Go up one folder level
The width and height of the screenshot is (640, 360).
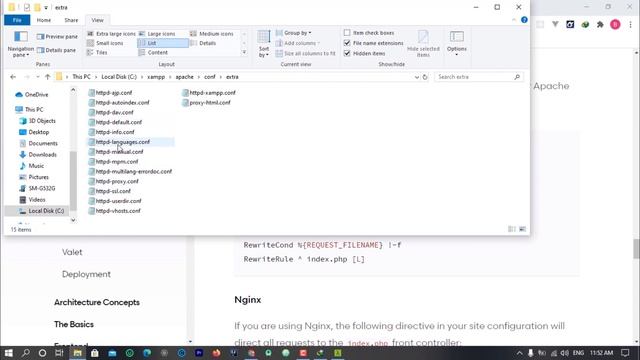pyautogui.click(x=47, y=77)
